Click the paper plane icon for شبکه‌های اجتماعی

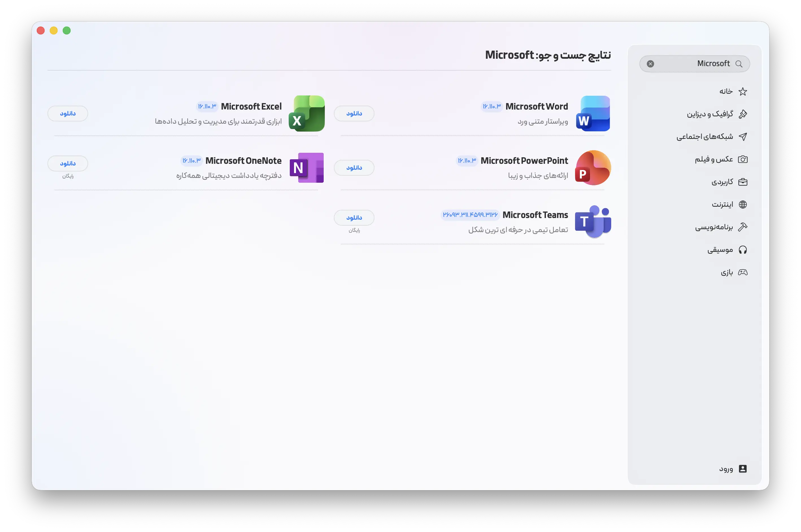(x=743, y=136)
